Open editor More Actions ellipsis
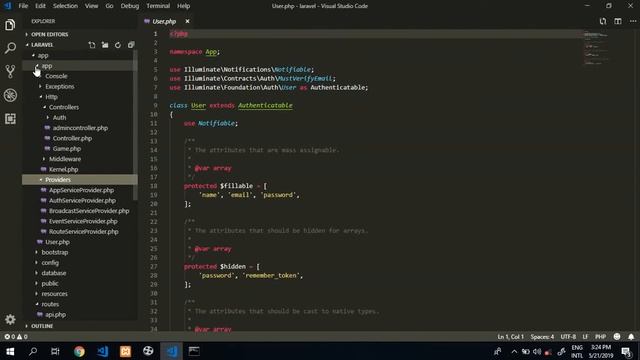Image resolution: width=640 pixels, height=360 pixels. click(x=633, y=21)
